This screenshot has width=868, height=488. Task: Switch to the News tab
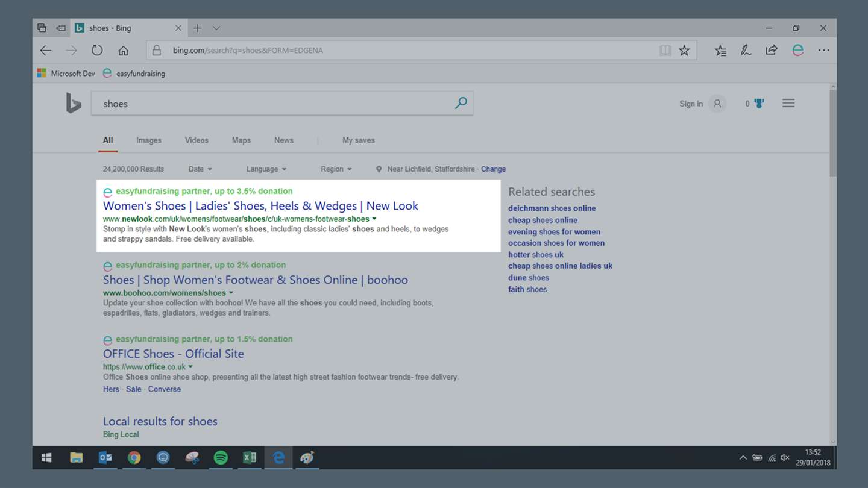tap(284, 140)
